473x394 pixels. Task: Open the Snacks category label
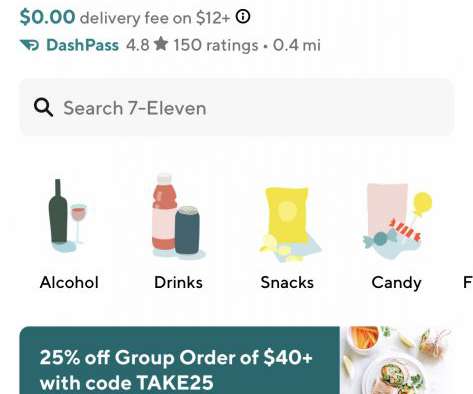[287, 282]
